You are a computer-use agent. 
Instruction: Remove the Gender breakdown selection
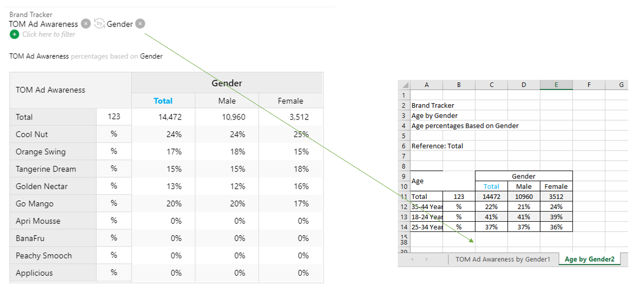tap(140, 23)
